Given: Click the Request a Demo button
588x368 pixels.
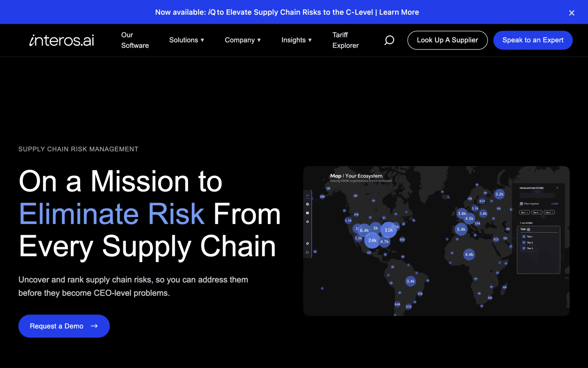Looking at the screenshot, I should tap(64, 326).
